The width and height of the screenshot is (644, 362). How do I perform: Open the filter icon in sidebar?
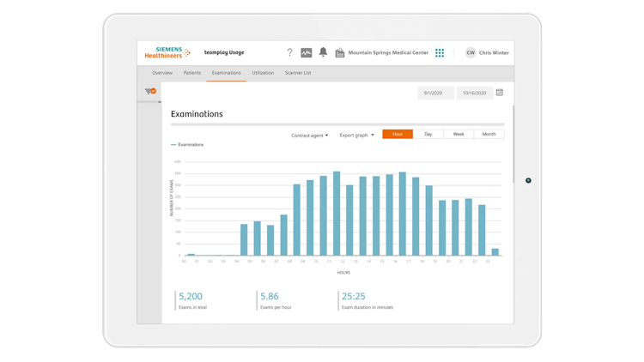pyautogui.click(x=150, y=91)
